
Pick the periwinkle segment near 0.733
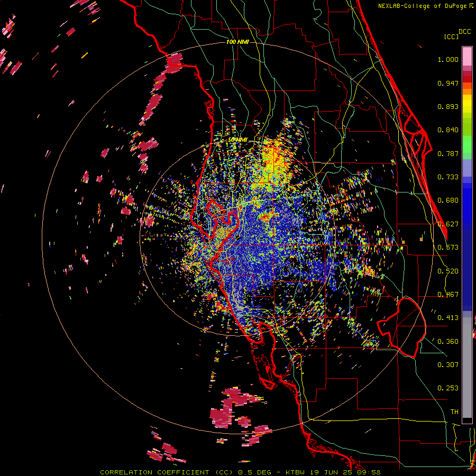467,168
